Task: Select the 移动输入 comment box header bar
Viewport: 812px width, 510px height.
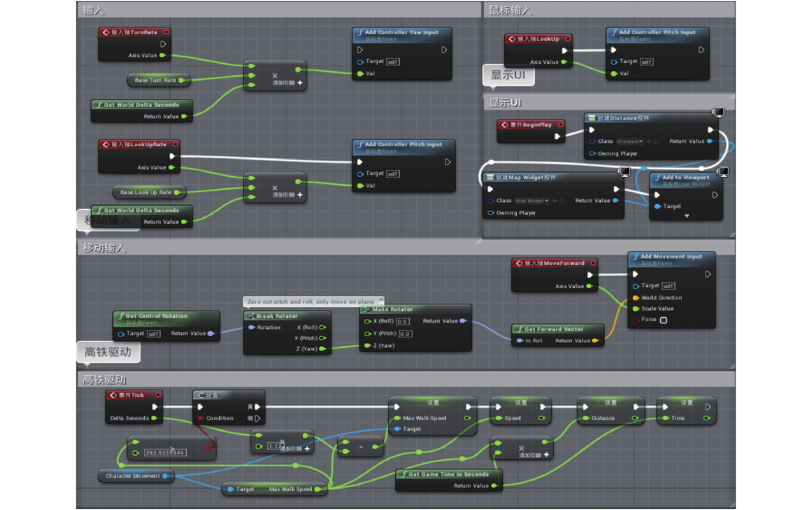Action: 406,248
